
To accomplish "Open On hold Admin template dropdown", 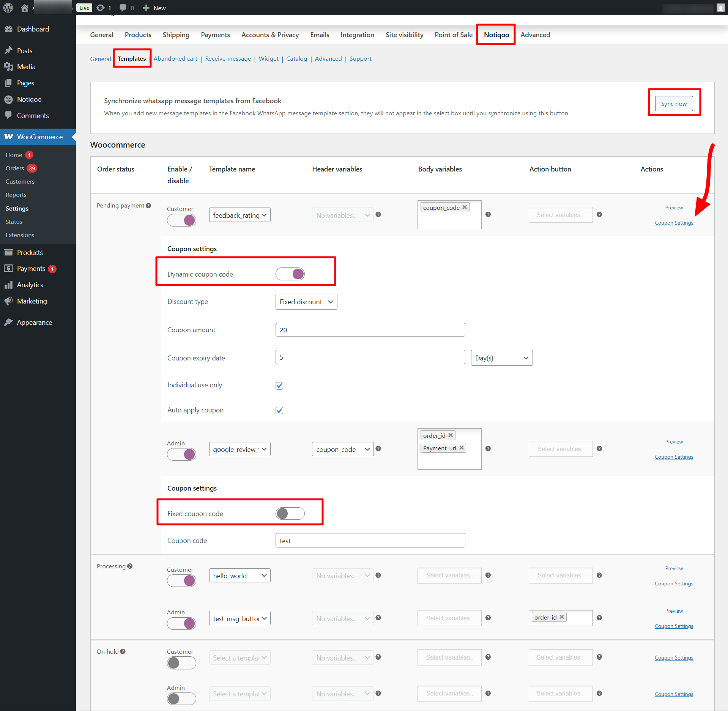I will click(x=240, y=694).
